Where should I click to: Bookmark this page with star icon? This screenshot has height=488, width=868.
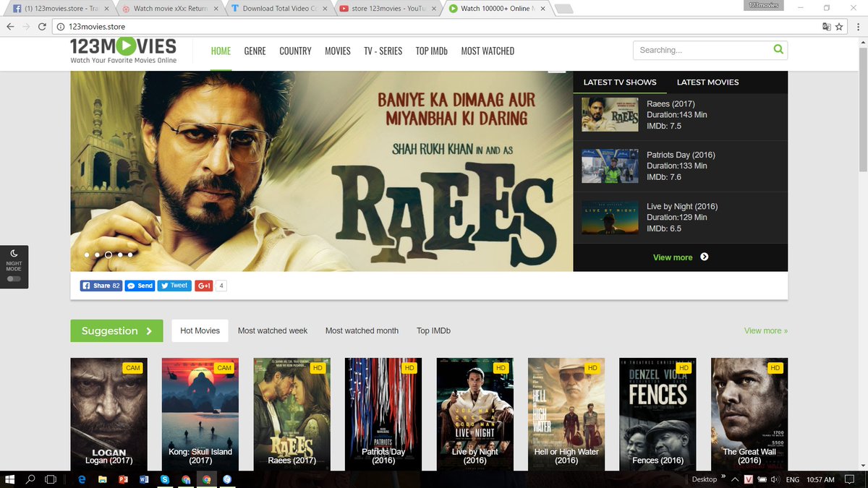[x=839, y=27]
